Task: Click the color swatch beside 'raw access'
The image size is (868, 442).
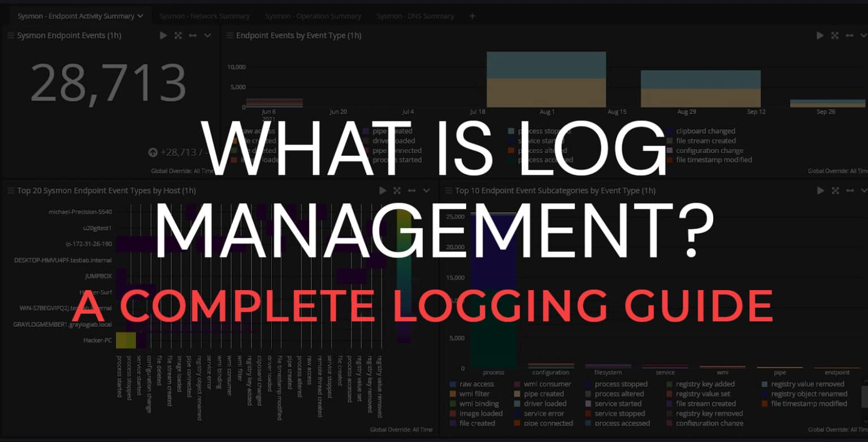Action: 452,383
